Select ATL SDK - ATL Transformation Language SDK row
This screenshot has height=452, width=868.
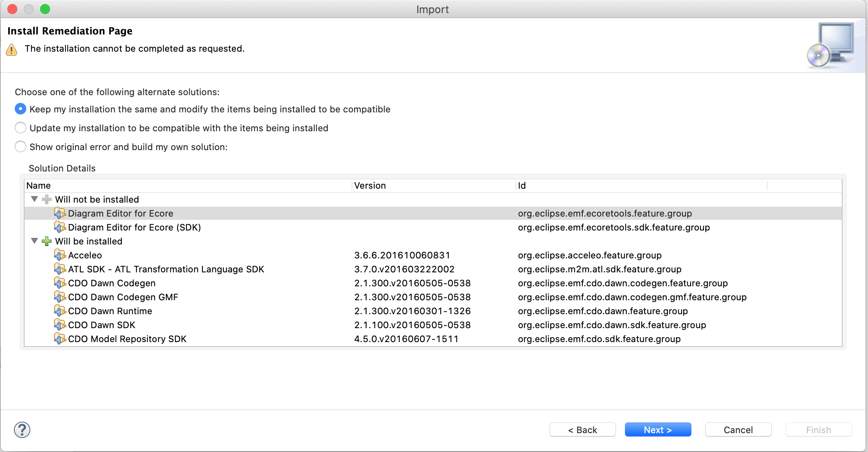[x=166, y=269]
